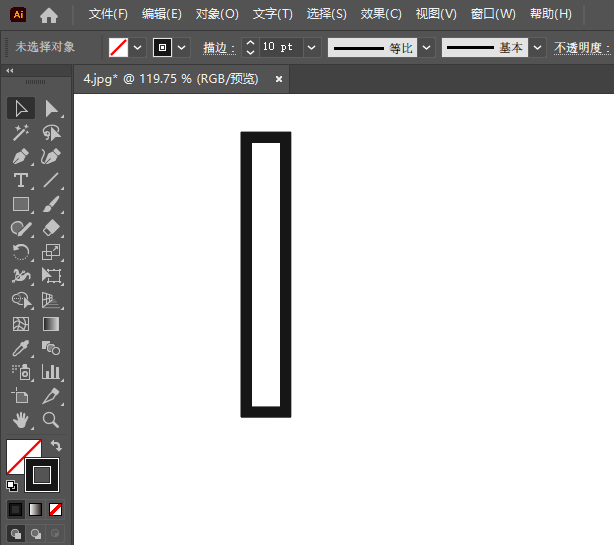This screenshot has height=545, width=614.
Task: Select the Paintbrush tool
Action: [x=51, y=204]
